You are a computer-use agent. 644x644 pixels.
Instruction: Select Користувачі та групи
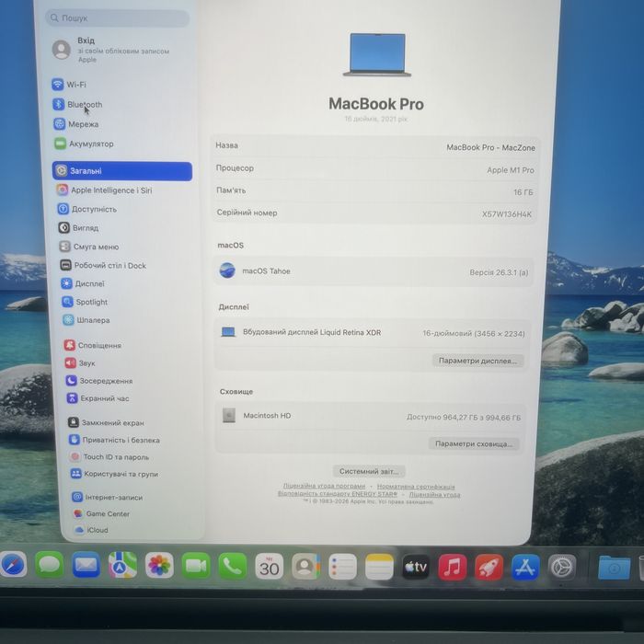tap(114, 474)
